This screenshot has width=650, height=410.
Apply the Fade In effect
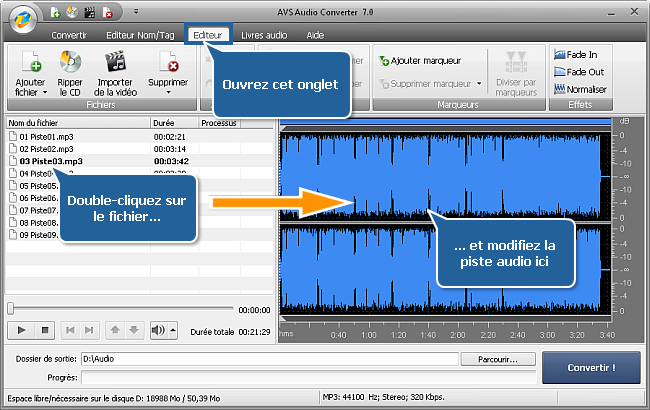click(580, 56)
